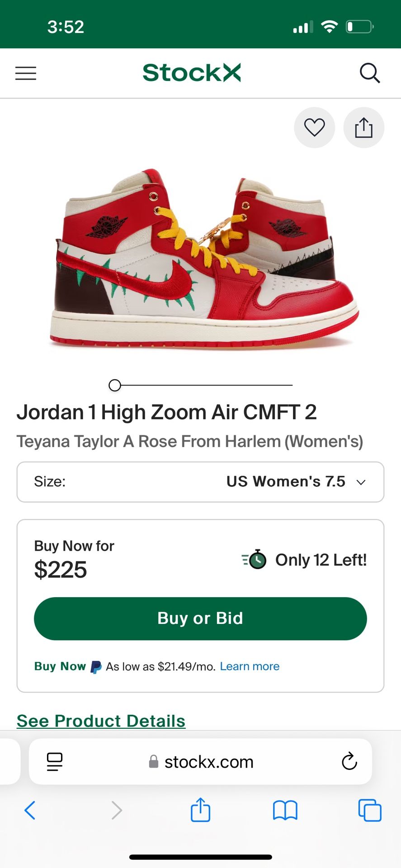The width and height of the screenshot is (401, 868).
Task: Open Safari bookmarks book icon
Action: pyautogui.click(x=285, y=810)
